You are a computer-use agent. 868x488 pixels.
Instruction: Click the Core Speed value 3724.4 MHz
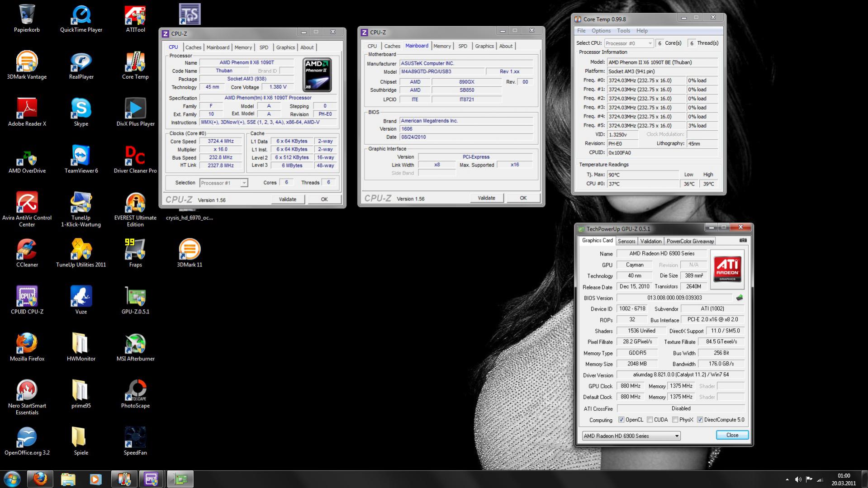[221, 142]
